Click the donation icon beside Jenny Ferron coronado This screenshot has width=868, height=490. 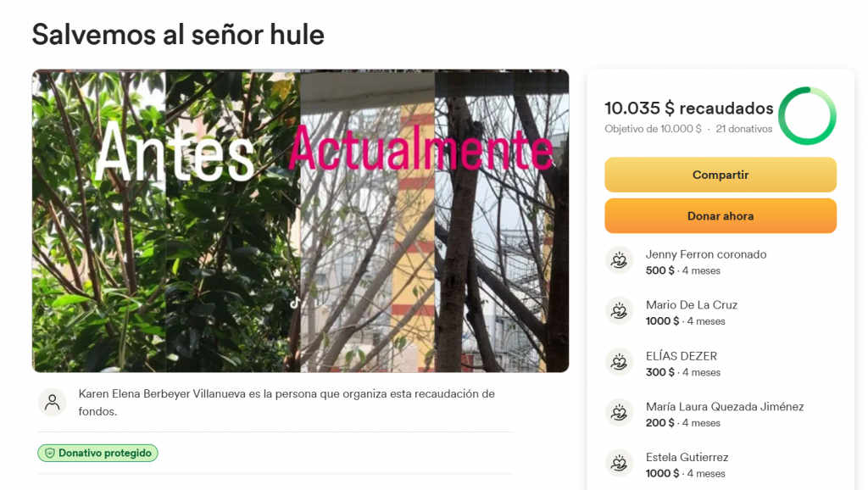tap(619, 260)
